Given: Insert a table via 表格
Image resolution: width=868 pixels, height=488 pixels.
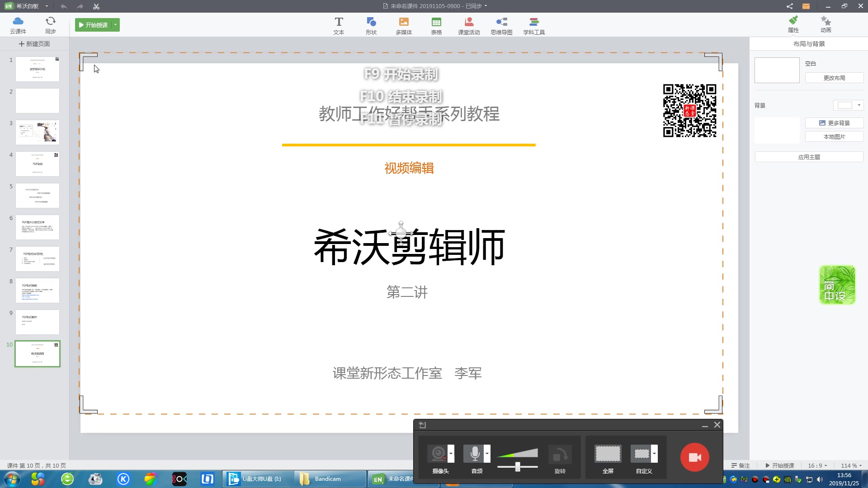Looking at the screenshot, I should tap(436, 26).
